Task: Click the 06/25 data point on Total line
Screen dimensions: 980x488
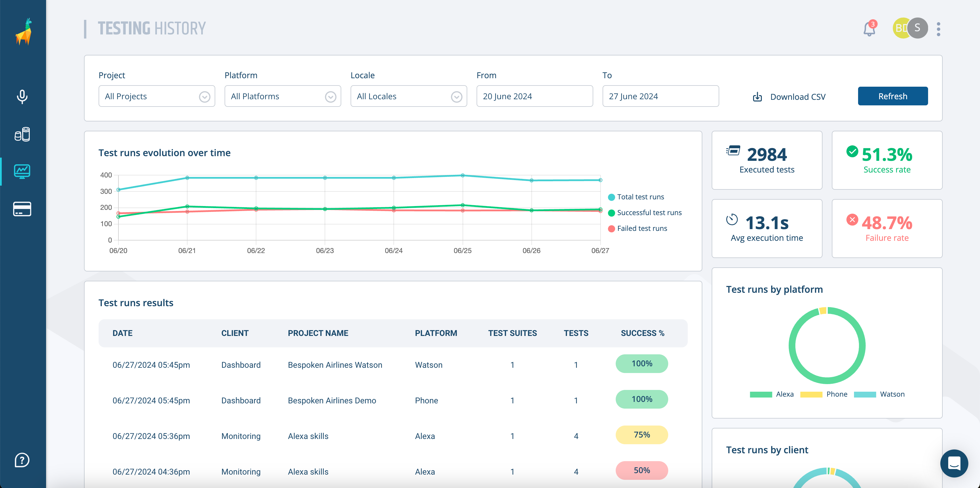Action: point(463,175)
